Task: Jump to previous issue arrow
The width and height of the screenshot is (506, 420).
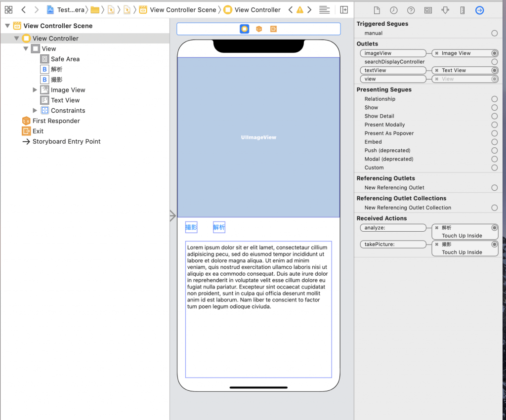Action: [291, 10]
